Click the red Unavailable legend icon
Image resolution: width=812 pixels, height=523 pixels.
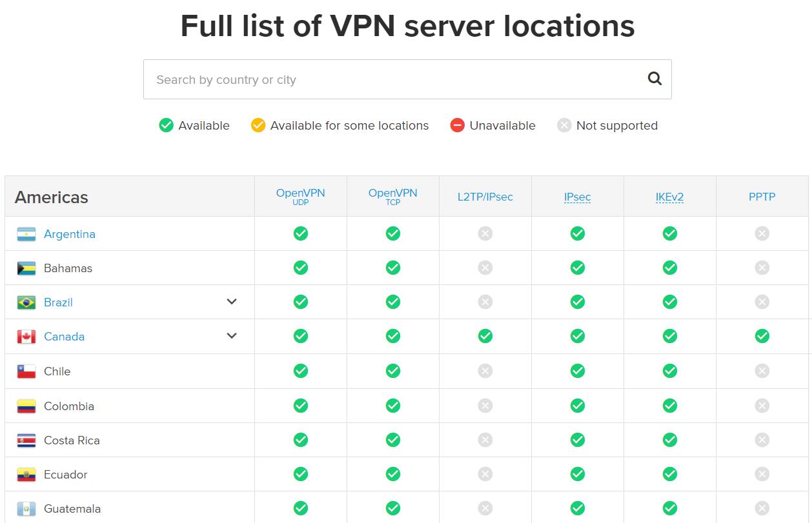[457, 126]
